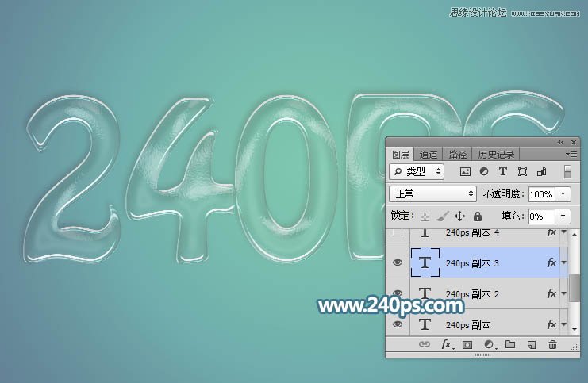This screenshot has height=383, width=588.
Task: Open the 历史记录 tab
Action: (496, 155)
